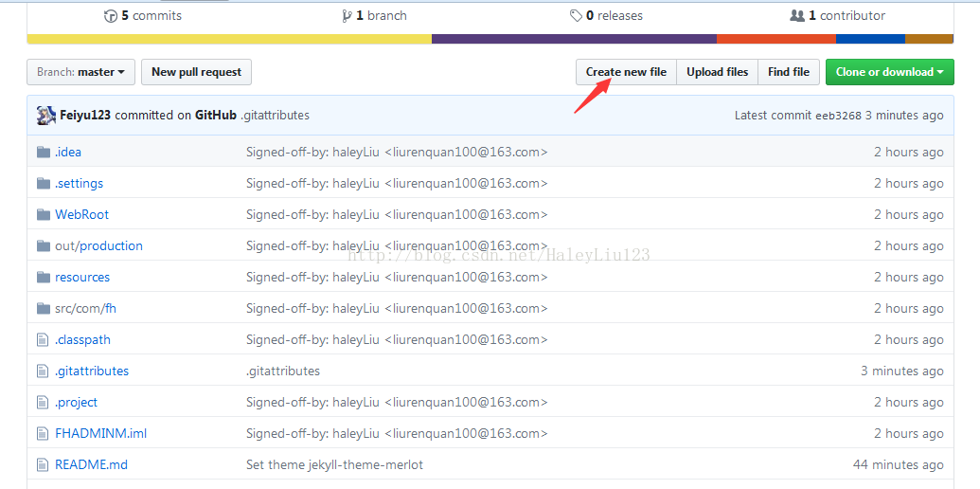Click '3 minutes ago' in .gitattributes row
980x489 pixels.
[x=901, y=371]
